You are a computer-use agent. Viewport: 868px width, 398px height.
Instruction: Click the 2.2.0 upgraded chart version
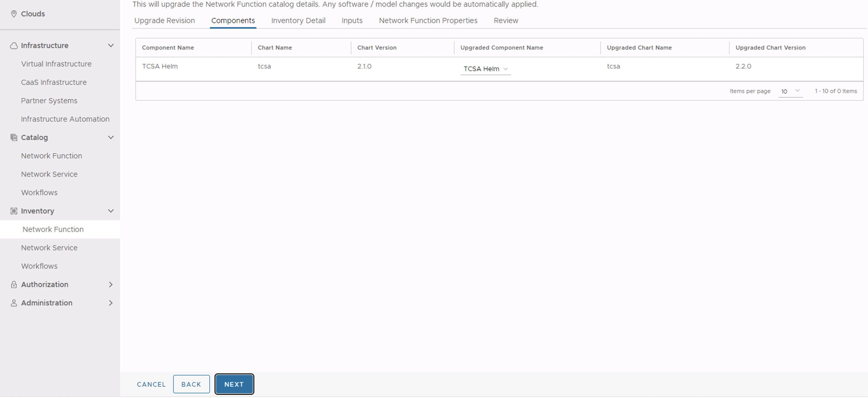click(743, 66)
